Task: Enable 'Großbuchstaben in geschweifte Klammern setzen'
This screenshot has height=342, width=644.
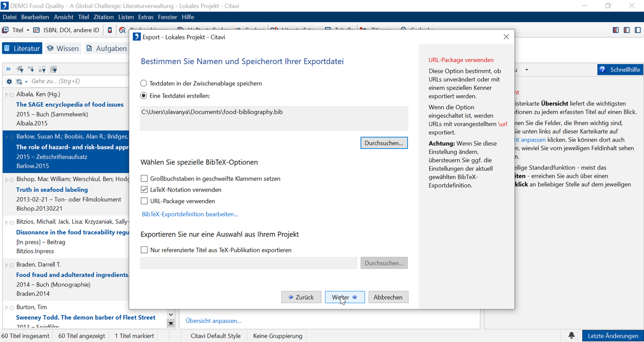Action: pyautogui.click(x=144, y=179)
